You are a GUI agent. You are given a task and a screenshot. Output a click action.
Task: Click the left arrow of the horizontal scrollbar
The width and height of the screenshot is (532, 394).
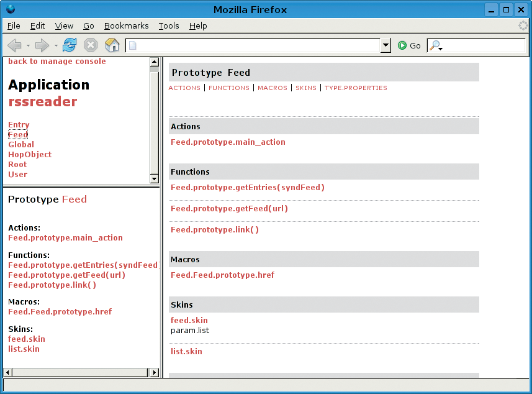tap(8, 372)
